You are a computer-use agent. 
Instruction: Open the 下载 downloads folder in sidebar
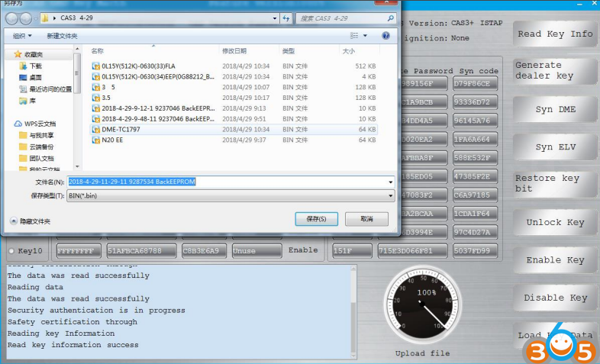pos(36,66)
